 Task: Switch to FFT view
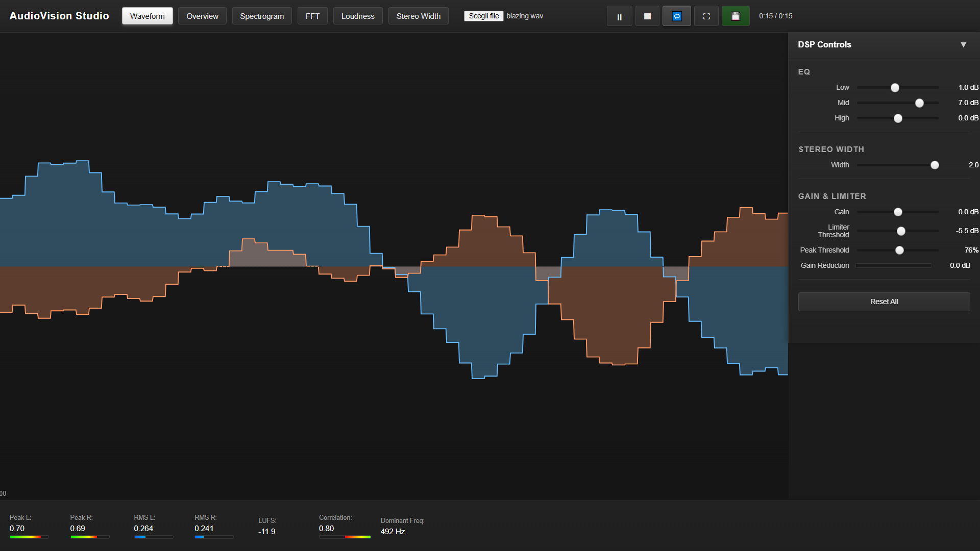(312, 16)
